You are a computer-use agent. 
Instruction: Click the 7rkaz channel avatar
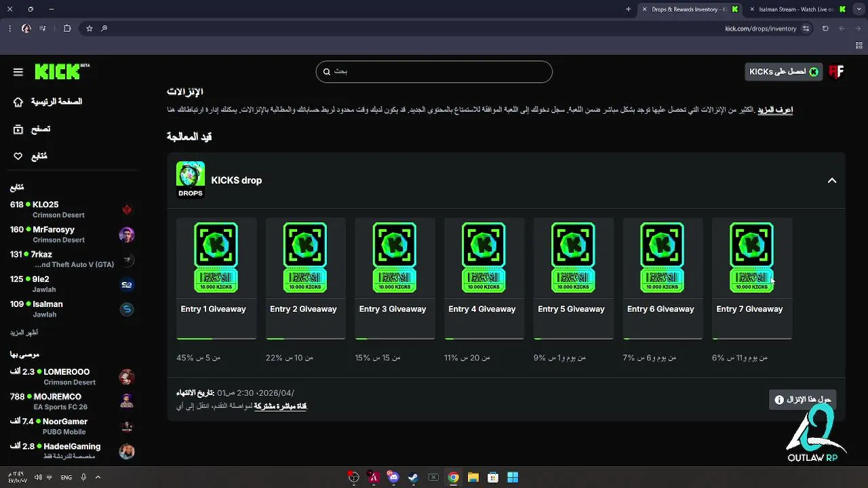127,260
